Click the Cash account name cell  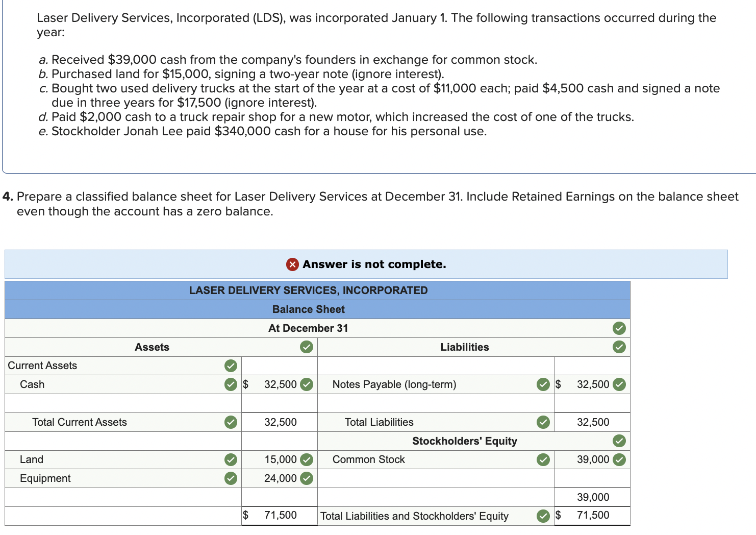coord(123,384)
